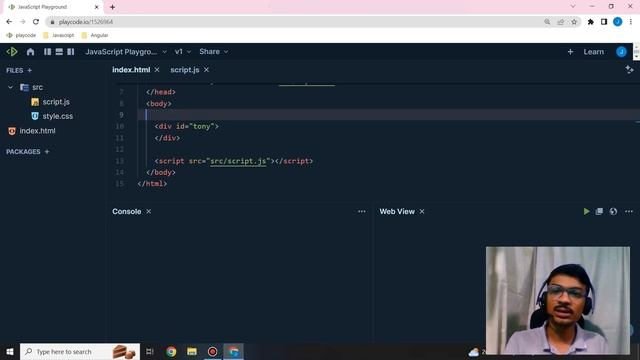Select the side panel layout icon
The image size is (640, 360).
coord(71,52)
